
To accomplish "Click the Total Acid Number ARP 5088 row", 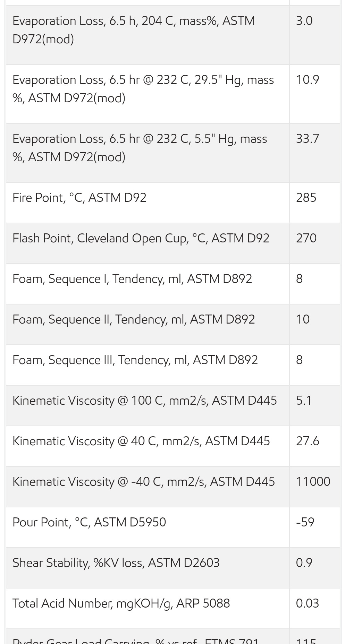I will tap(121, 603).
